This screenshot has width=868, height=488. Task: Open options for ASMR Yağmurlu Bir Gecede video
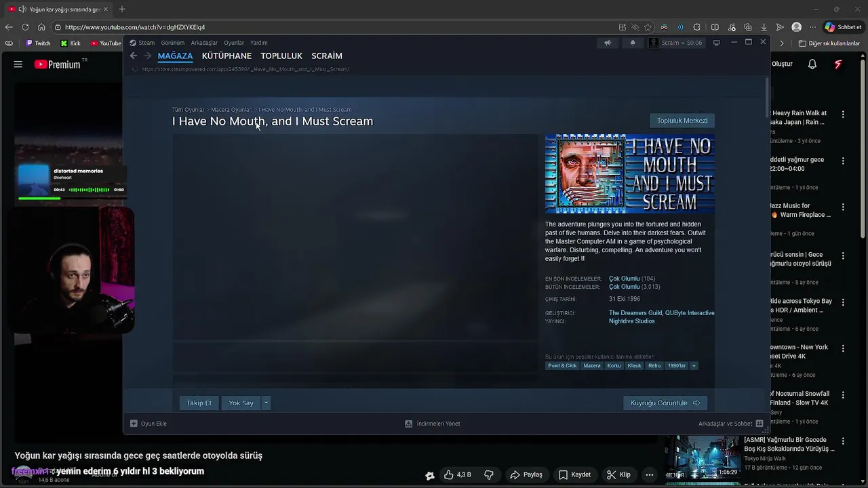[843, 441]
